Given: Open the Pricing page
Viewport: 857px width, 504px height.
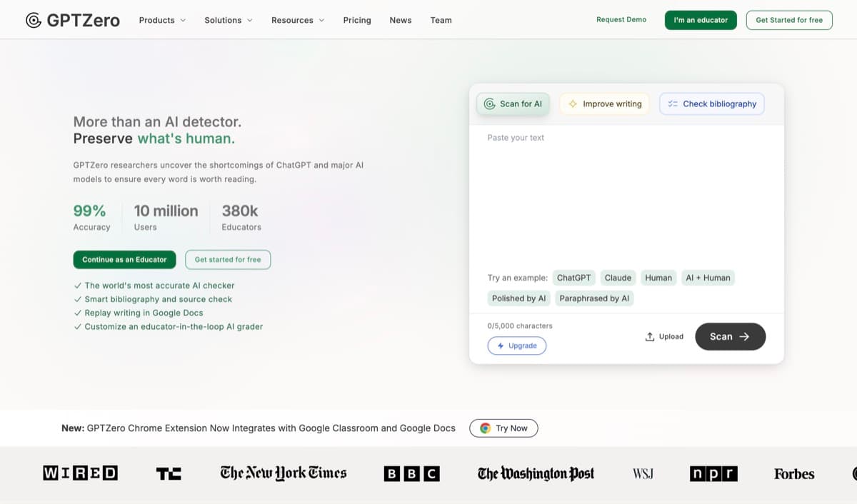Looking at the screenshot, I should point(357,20).
